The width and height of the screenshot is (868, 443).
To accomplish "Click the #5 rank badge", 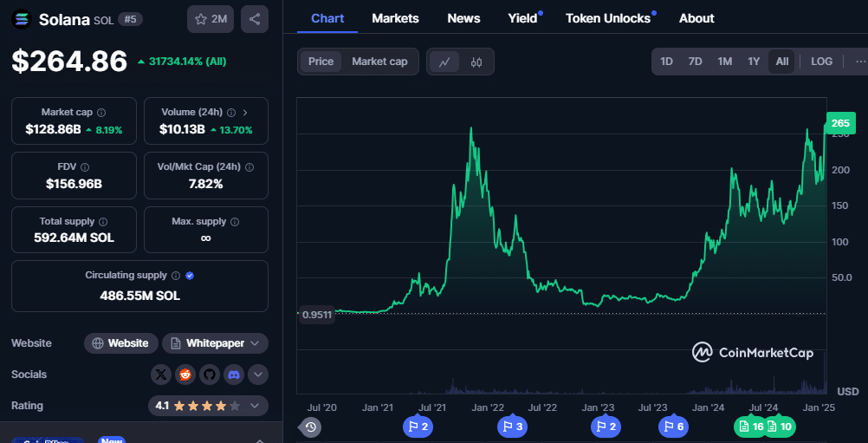I will [x=131, y=20].
